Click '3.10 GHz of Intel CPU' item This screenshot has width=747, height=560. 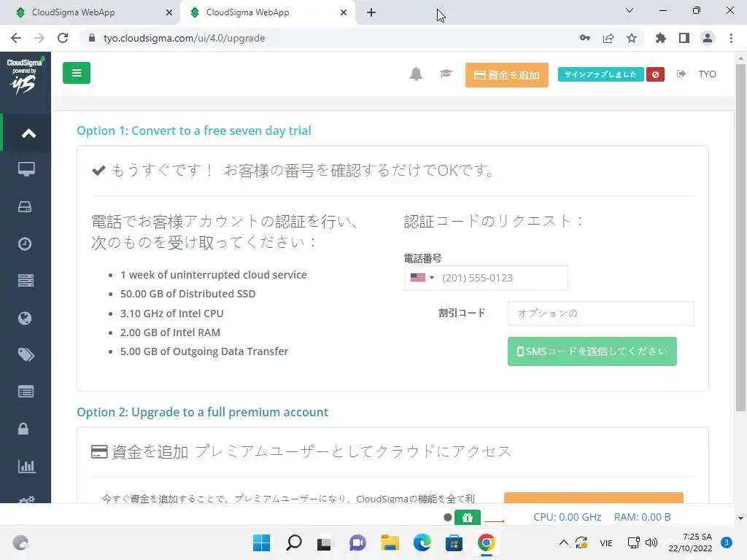[x=171, y=314]
